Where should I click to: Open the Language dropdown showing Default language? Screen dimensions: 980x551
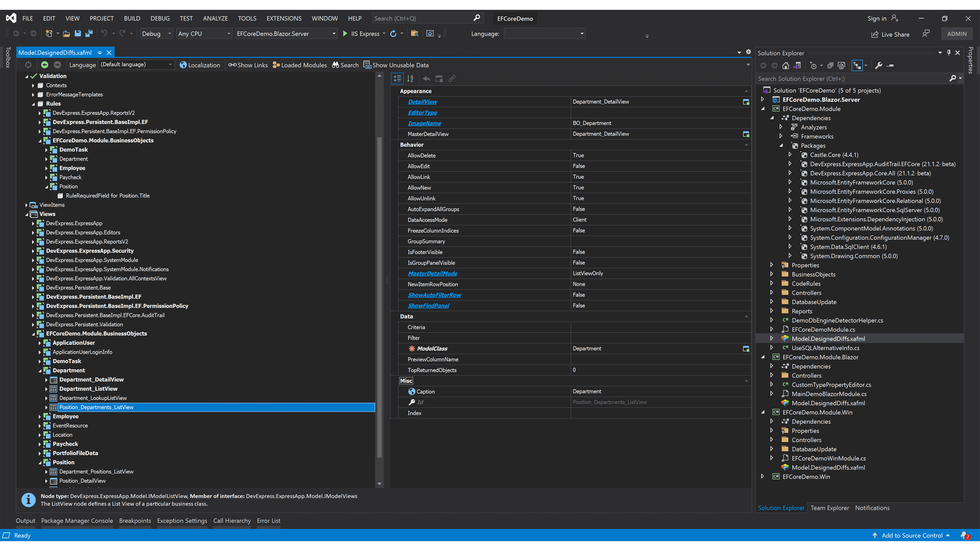170,64
